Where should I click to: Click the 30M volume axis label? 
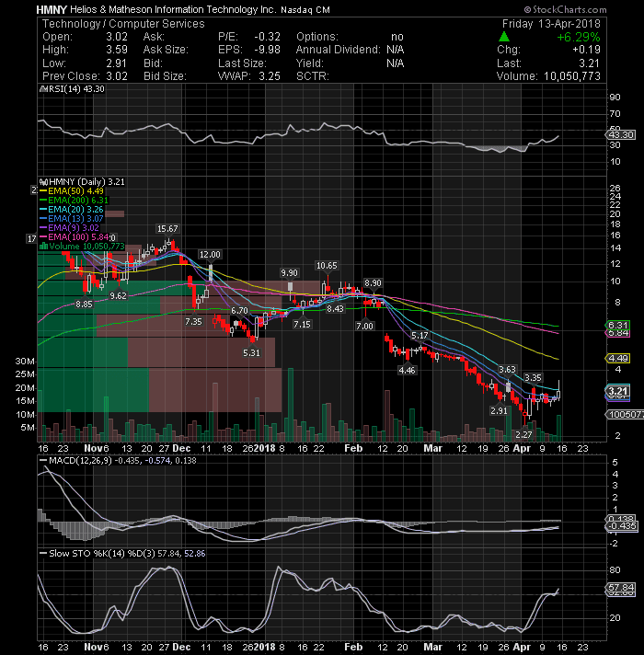coord(25,362)
